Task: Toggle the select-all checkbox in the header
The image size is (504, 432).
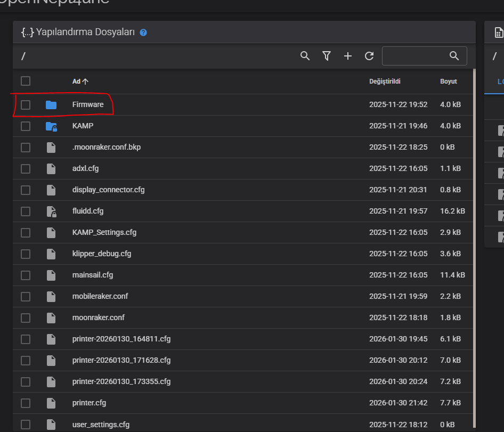Action: (26, 81)
